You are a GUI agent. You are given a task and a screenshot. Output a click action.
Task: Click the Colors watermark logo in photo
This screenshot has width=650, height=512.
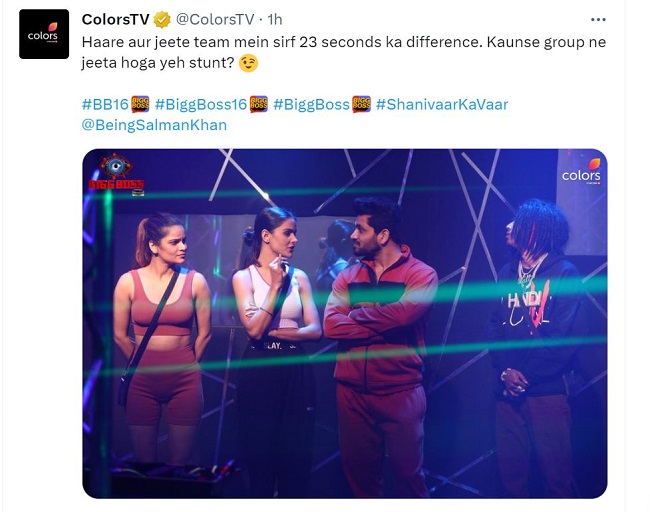[581, 172]
